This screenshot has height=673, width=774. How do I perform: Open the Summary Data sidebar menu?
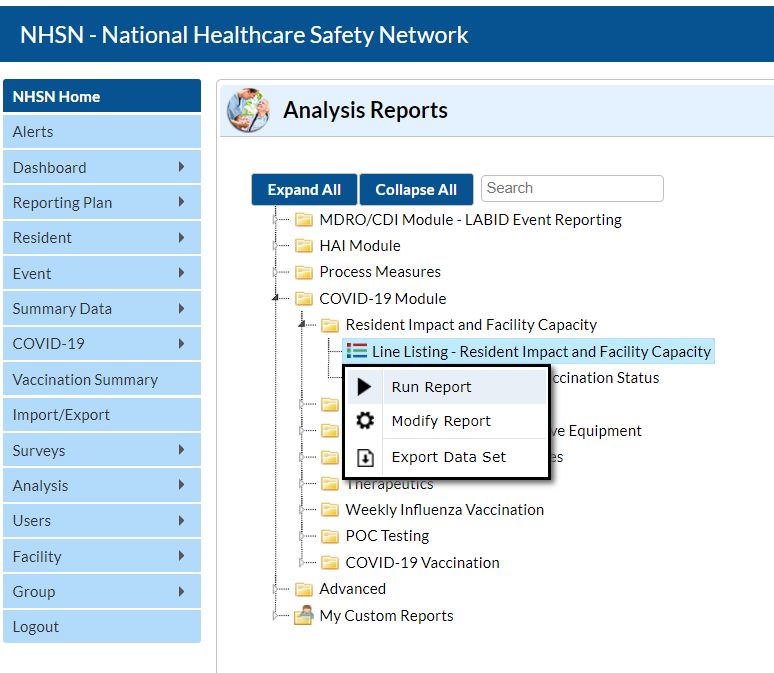(x=102, y=309)
